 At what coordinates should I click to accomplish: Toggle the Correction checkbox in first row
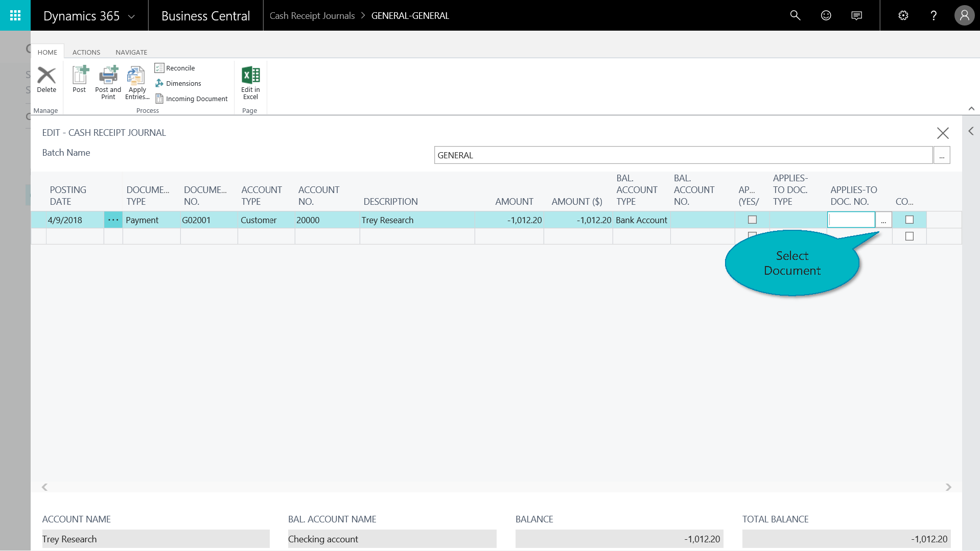tap(909, 220)
